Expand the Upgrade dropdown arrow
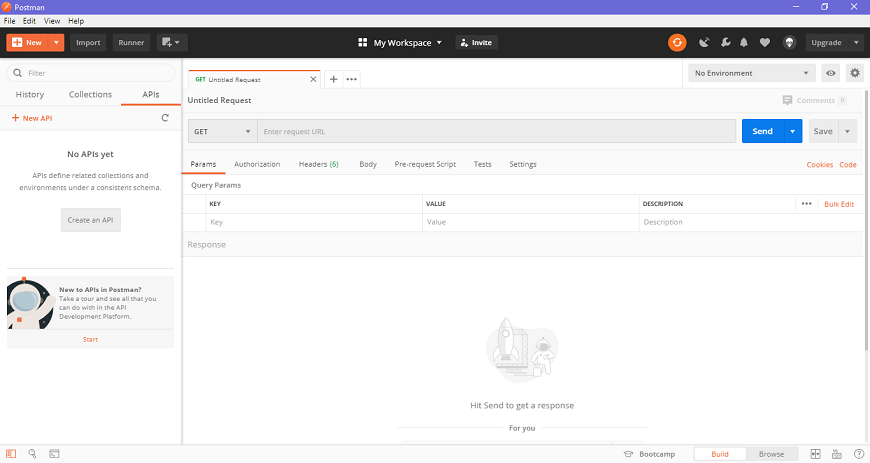 tap(856, 43)
